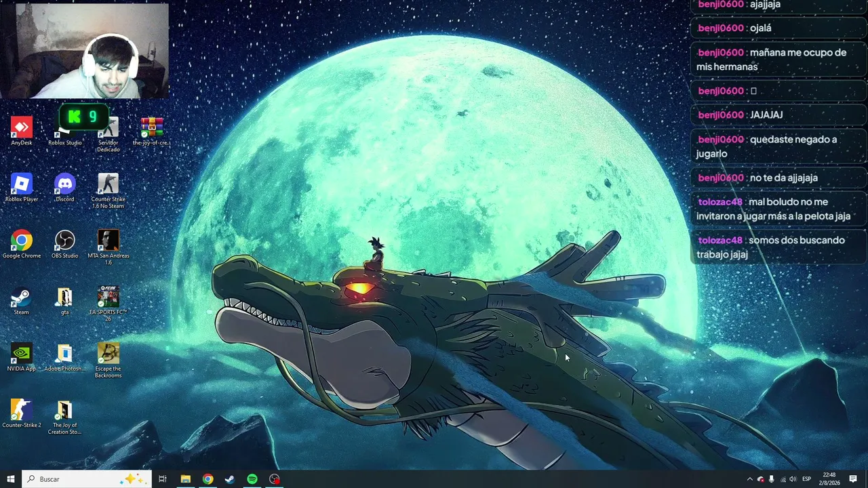The height and width of the screenshot is (488, 868).
Task: Select the Counter-Strike 2 desktop icon
Action: click(x=21, y=414)
